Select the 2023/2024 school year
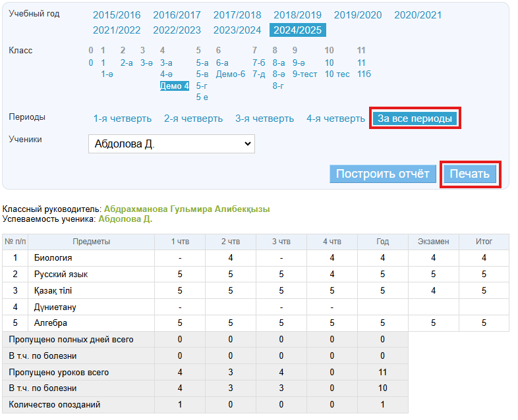Viewport: 518px width, 420px height. 237,30
